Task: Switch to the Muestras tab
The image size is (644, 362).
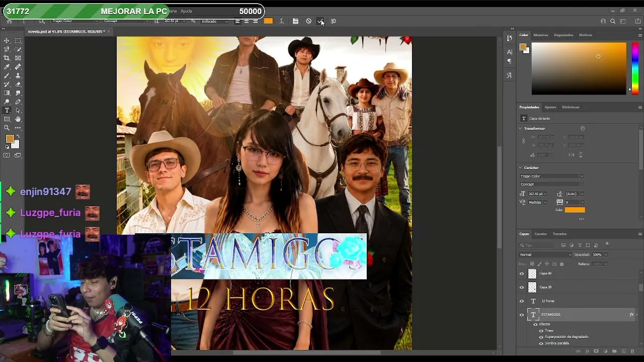Action: point(541,35)
